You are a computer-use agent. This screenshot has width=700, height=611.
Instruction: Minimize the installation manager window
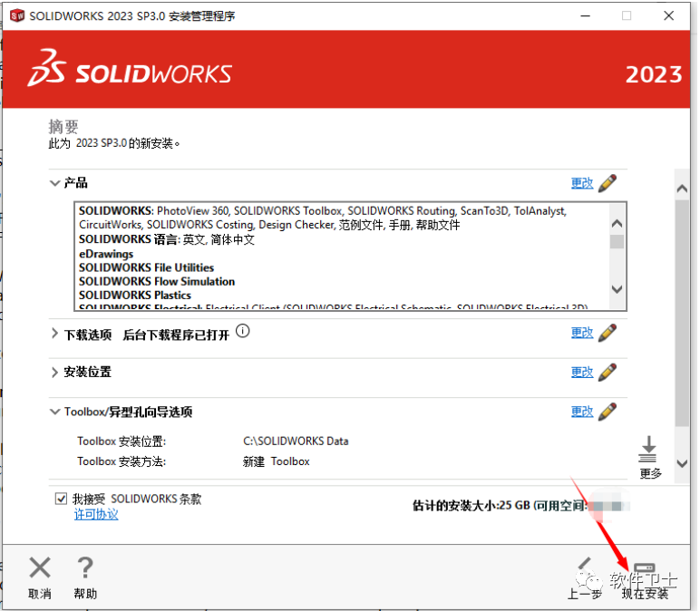585,16
